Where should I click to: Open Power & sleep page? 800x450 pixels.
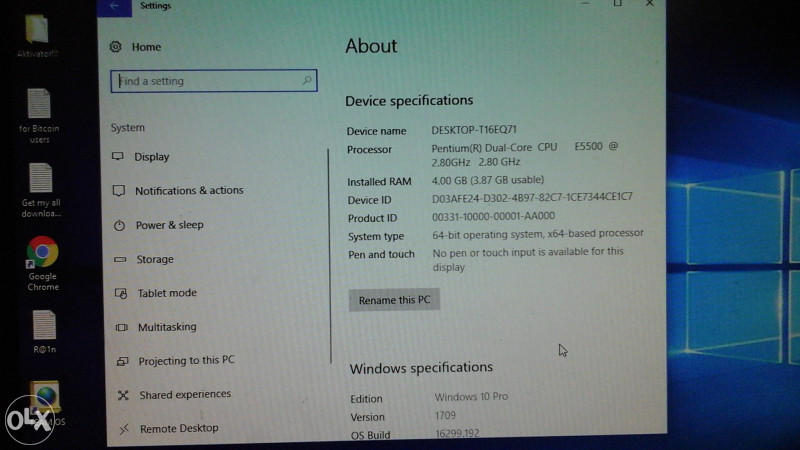coord(169,225)
